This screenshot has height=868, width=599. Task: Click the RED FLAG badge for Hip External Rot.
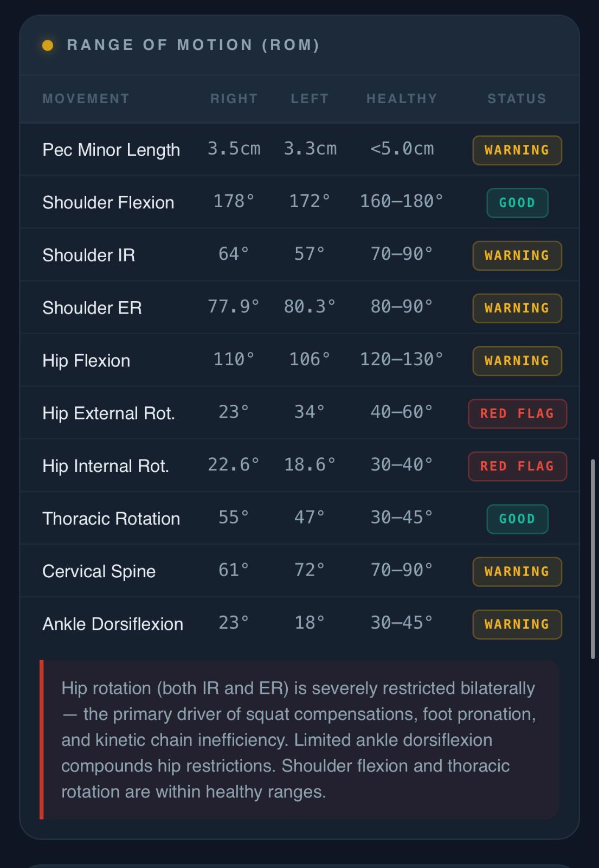point(517,413)
